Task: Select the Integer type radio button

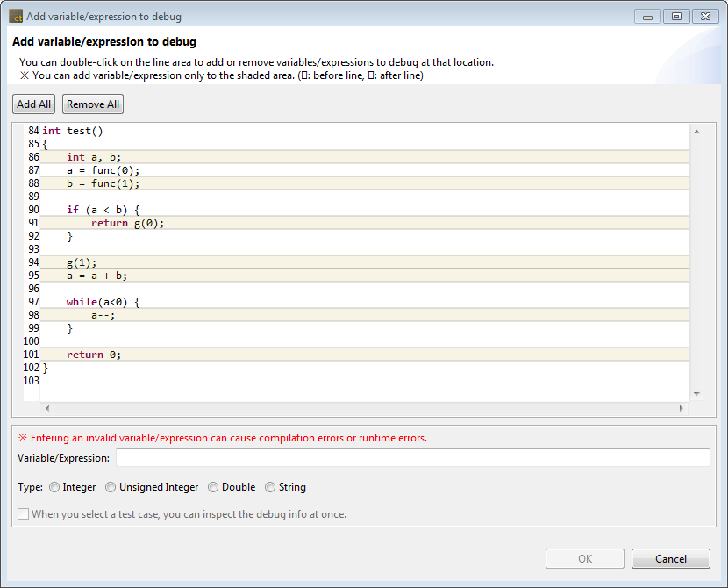Action: click(54, 487)
